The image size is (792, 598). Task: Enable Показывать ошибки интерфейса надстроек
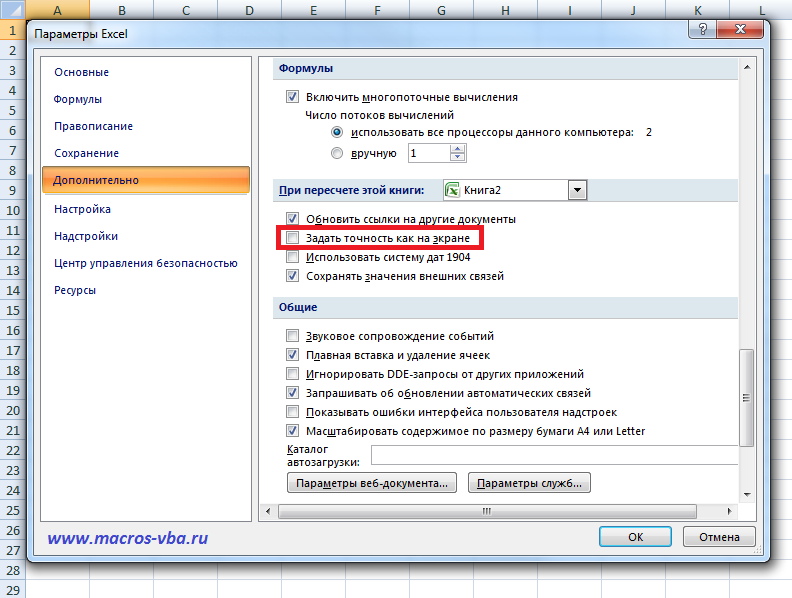coord(292,412)
